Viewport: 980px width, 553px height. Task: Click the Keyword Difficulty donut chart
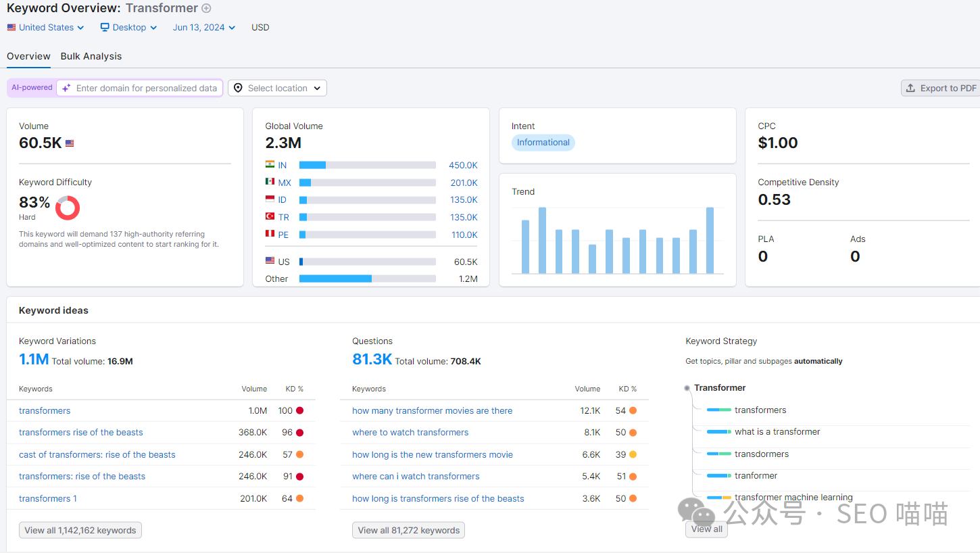pyautogui.click(x=68, y=208)
